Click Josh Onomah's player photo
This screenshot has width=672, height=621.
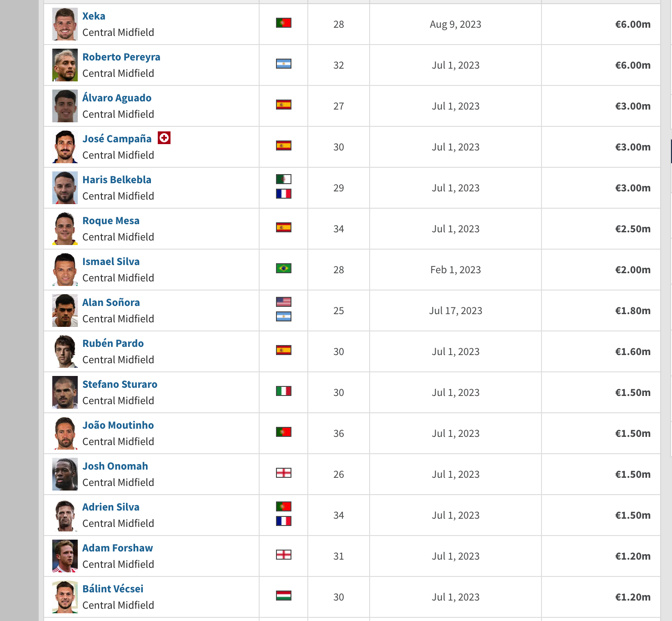tap(65, 474)
